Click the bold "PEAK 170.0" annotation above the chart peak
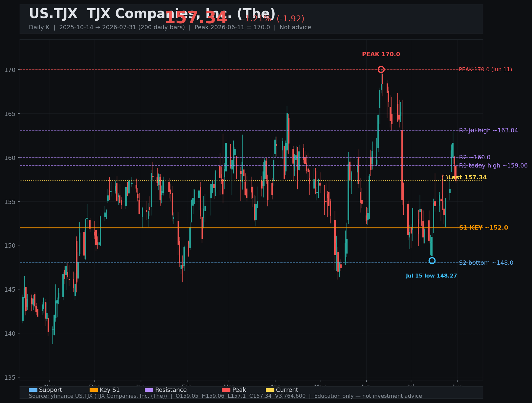 coord(381,55)
